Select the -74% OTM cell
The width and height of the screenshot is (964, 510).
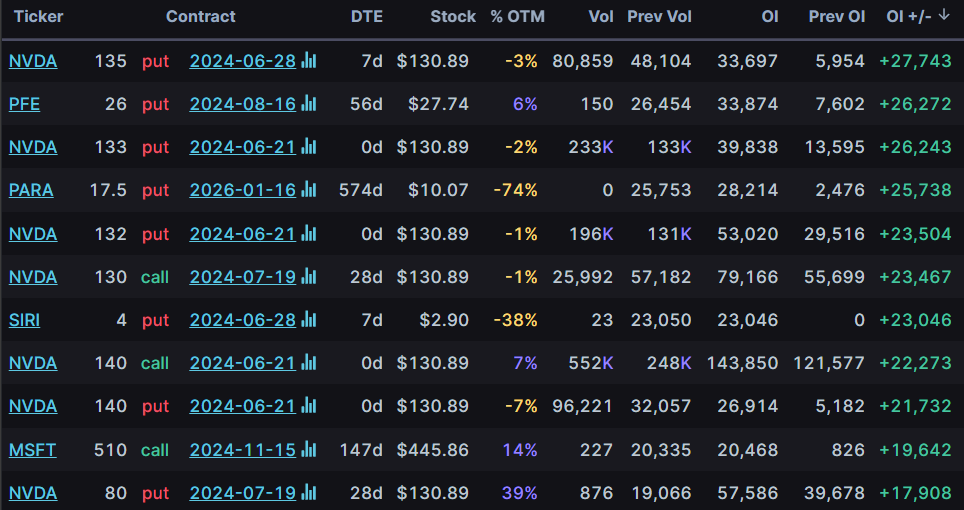[515, 190]
